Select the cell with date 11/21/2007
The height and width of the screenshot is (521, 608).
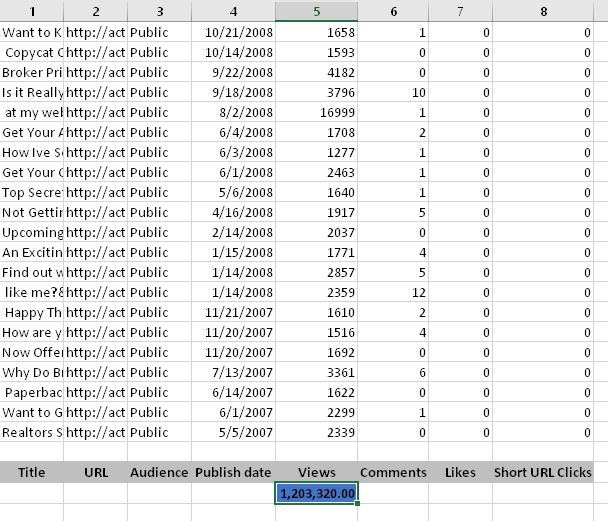click(233, 312)
